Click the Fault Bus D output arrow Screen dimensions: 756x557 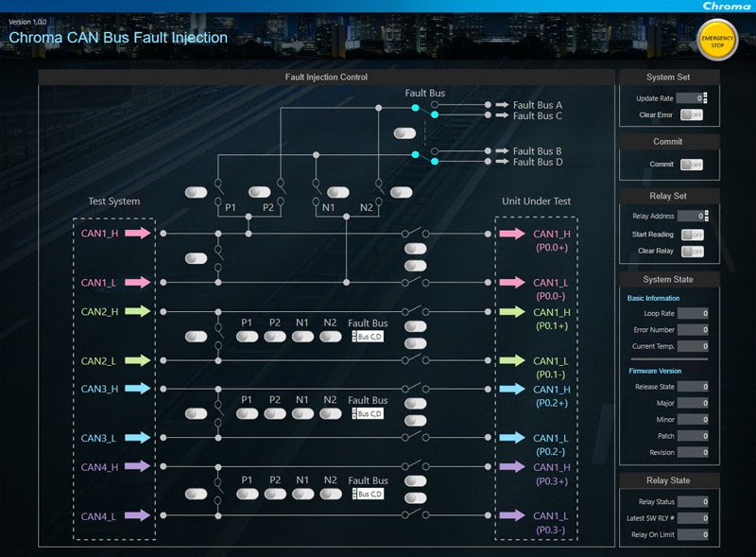pos(502,162)
